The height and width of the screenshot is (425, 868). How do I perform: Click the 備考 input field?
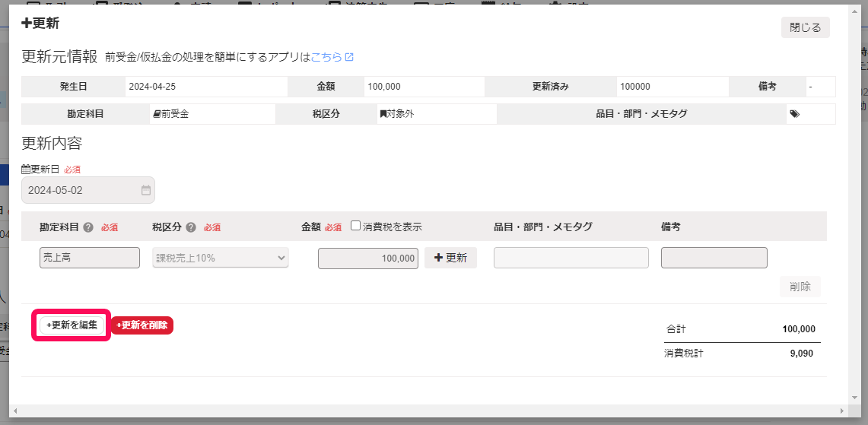click(x=714, y=258)
